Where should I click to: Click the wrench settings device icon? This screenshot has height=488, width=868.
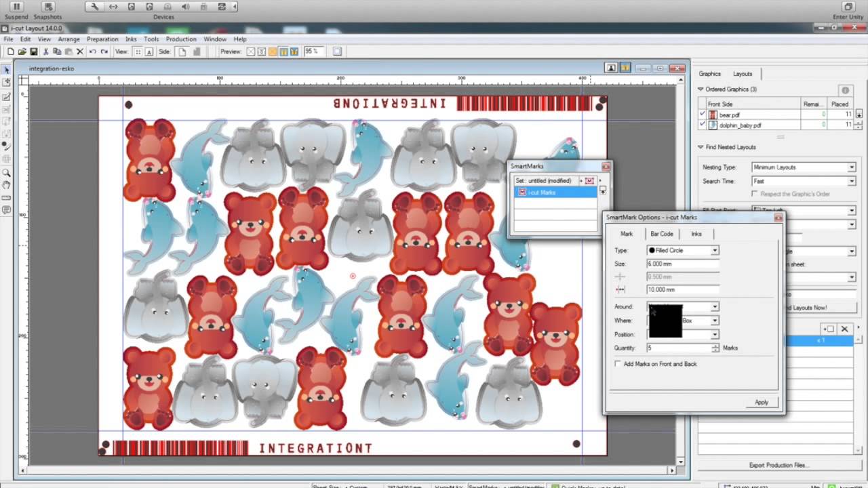pos(95,7)
